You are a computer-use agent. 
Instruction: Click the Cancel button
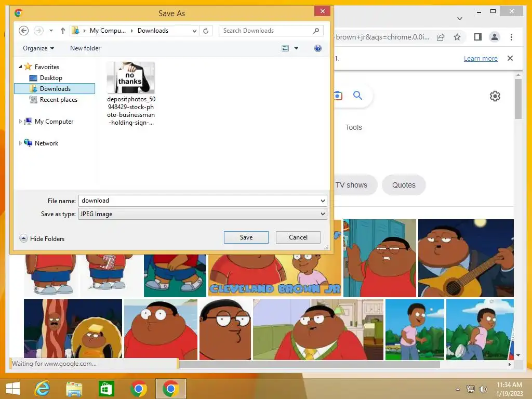pos(298,237)
